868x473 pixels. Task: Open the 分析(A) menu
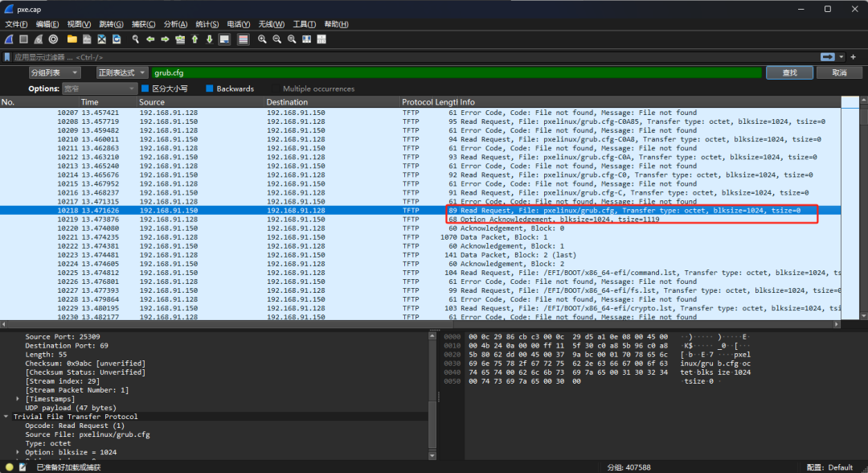click(176, 24)
